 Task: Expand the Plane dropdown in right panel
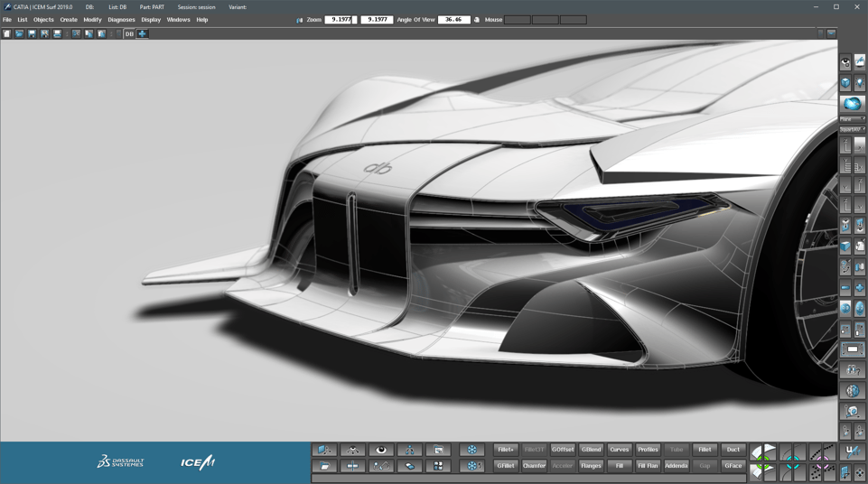click(x=852, y=119)
